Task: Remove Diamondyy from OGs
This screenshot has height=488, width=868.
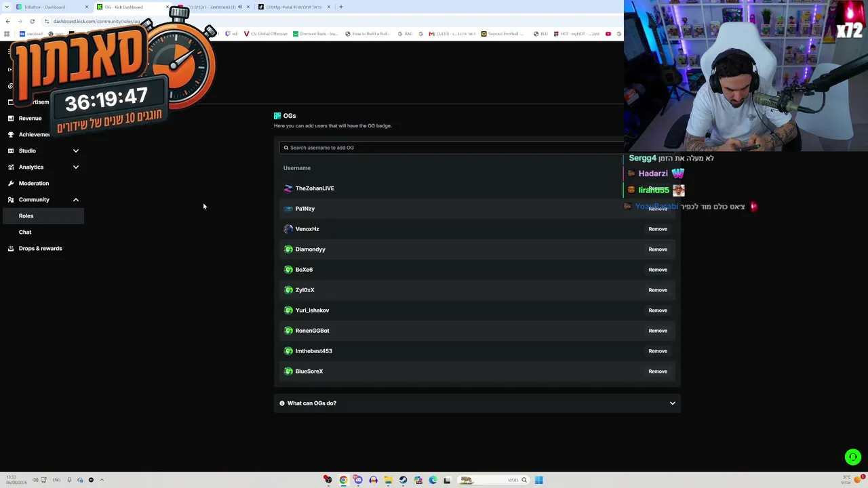Action: [x=658, y=249]
